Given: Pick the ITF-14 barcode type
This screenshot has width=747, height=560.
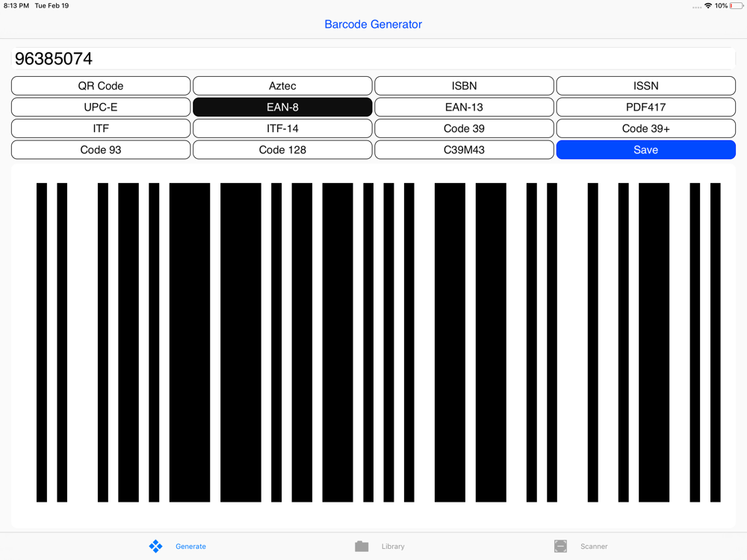Looking at the screenshot, I should [282, 128].
